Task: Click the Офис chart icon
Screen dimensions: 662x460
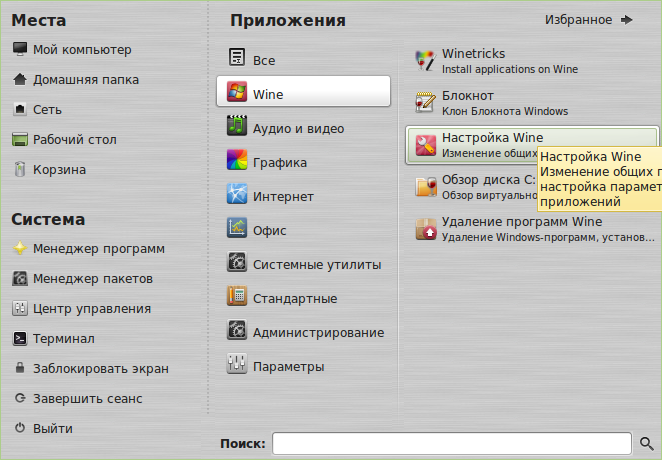Action: (237, 227)
